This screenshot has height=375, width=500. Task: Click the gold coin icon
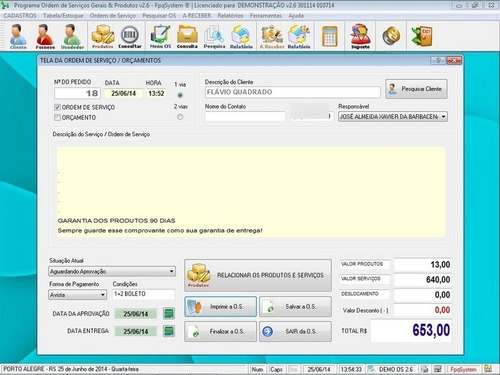(x=391, y=36)
